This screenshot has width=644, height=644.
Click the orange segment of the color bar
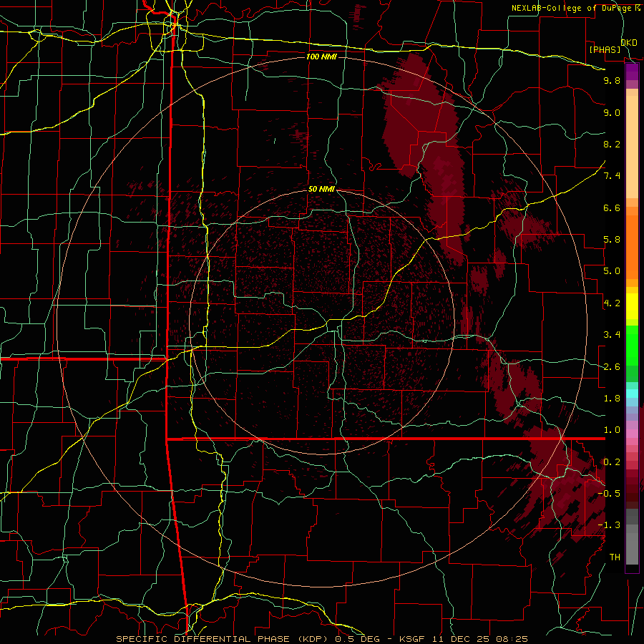pos(632,246)
